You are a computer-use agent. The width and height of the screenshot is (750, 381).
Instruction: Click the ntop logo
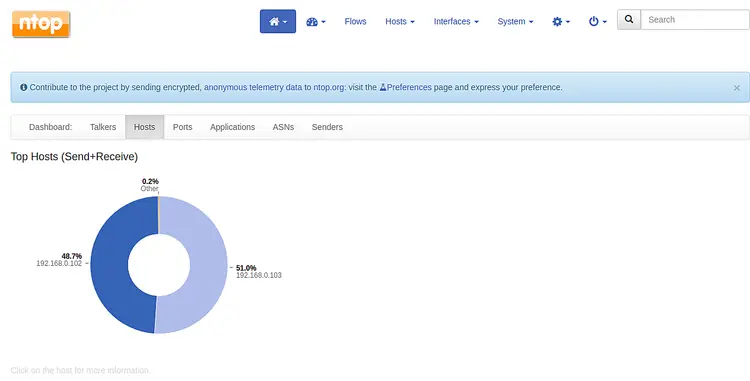click(41, 24)
